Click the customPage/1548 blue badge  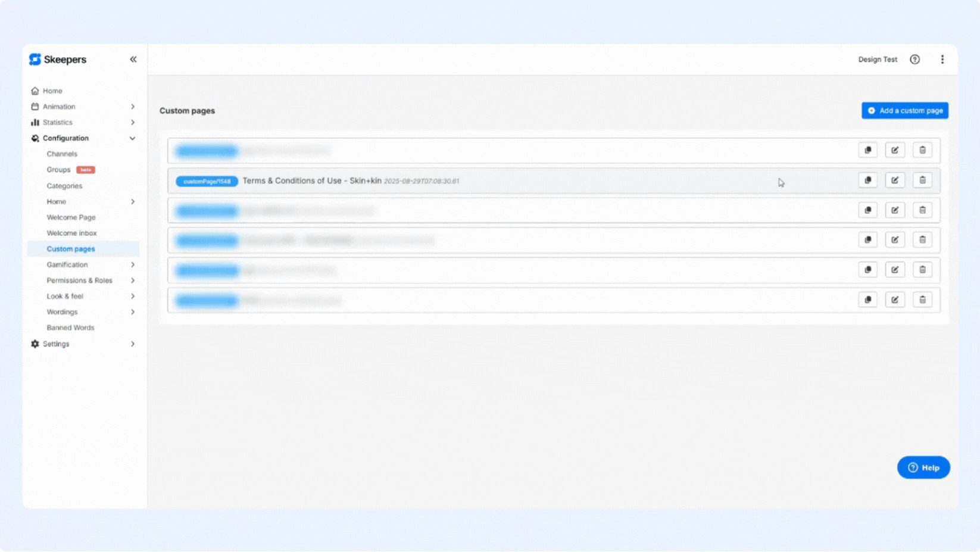[207, 182]
